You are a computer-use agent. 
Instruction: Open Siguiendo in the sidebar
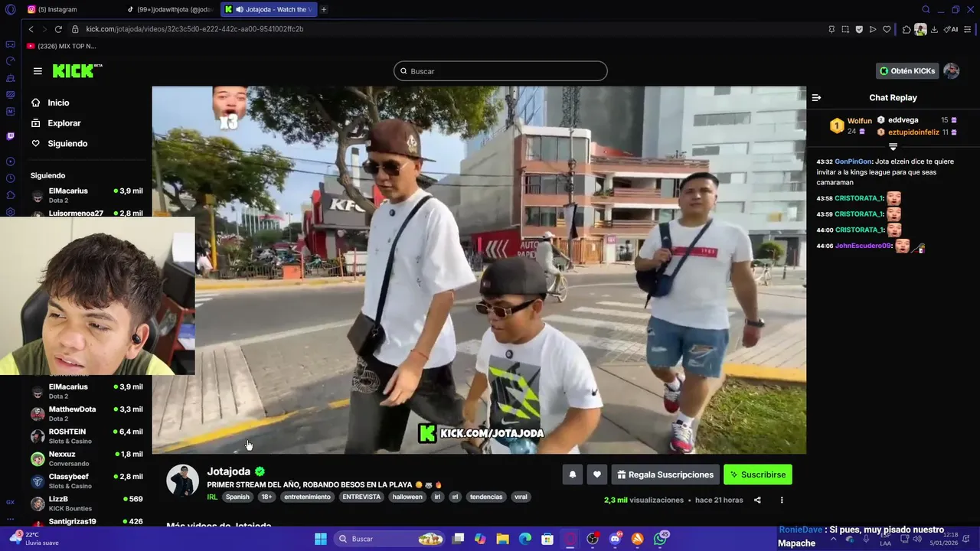pyautogui.click(x=67, y=144)
